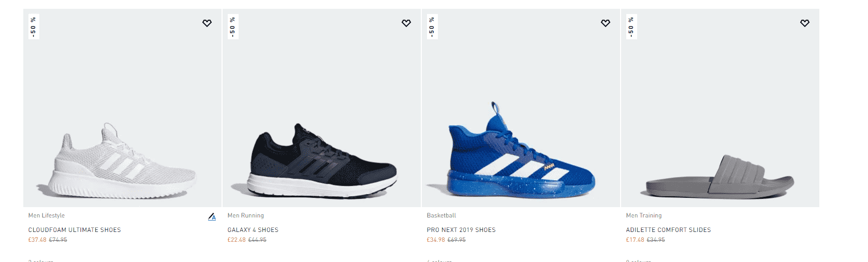Click -50% badge on Cloudfoam Ultimate Shoes

pos(34,27)
